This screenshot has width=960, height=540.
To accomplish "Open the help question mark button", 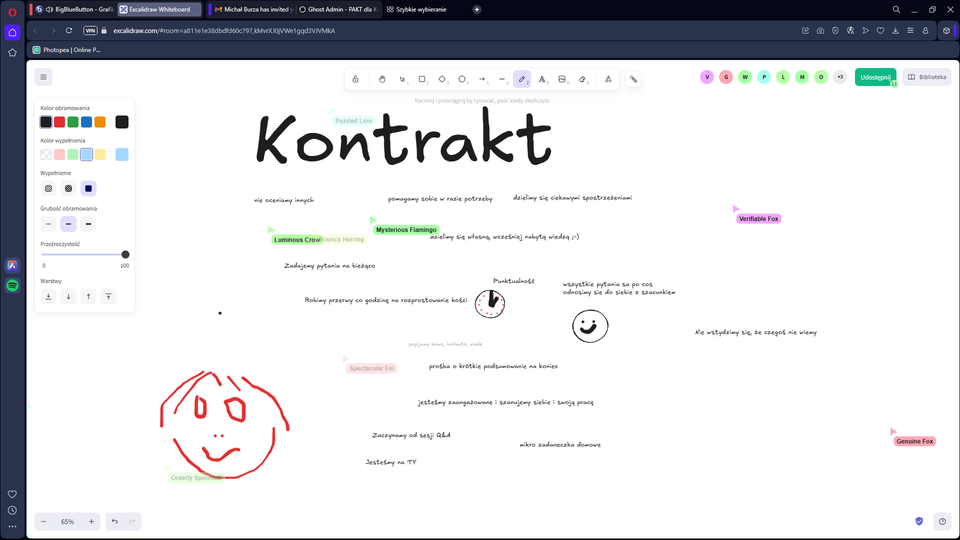I will click(942, 522).
